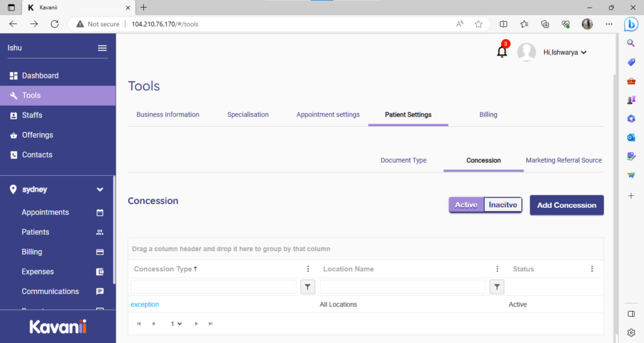The width and height of the screenshot is (644, 343).
Task: Switch to Active concessions toggle
Action: click(x=466, y=205)
